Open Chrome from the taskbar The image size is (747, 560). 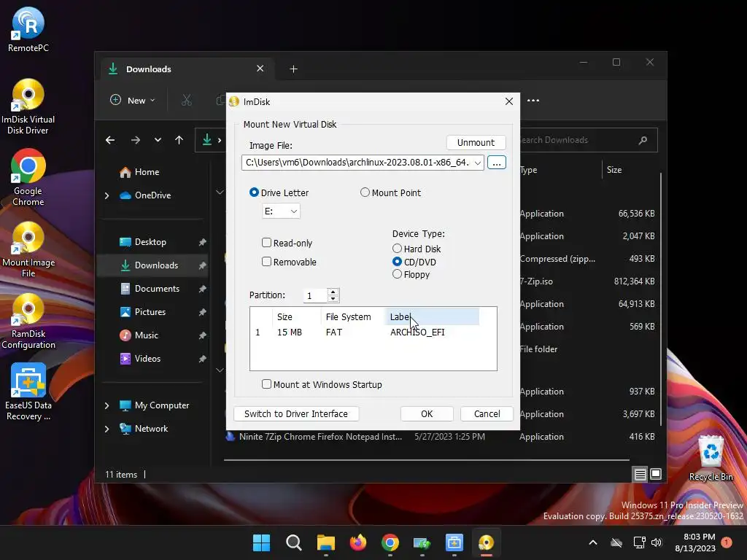(390, 542)
